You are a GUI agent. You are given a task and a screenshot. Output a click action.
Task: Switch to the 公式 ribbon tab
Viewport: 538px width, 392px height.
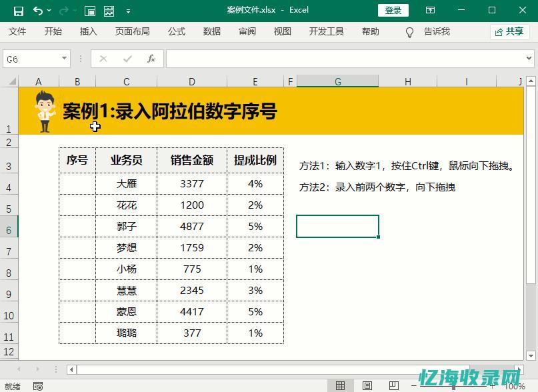tap(176, 31)
